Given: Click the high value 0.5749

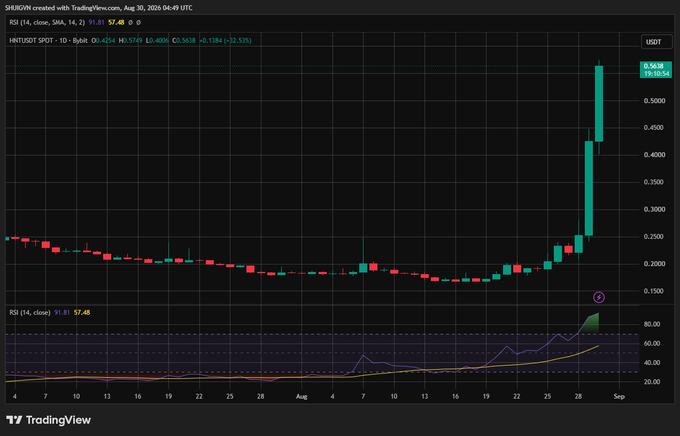Looking at the screenshot, I should 131,40.
